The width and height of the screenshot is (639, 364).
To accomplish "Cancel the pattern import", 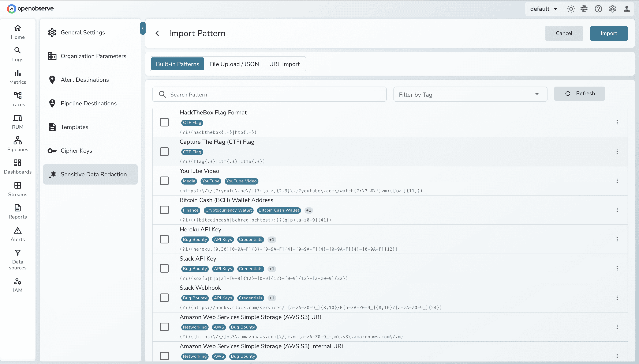I will 564,33.
